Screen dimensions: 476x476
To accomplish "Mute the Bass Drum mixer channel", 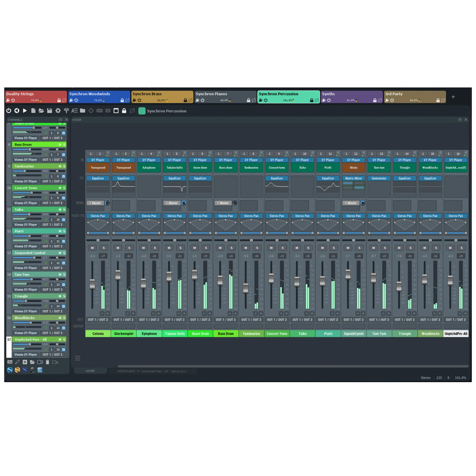I will pyautogui.click(x=220, y=248).
